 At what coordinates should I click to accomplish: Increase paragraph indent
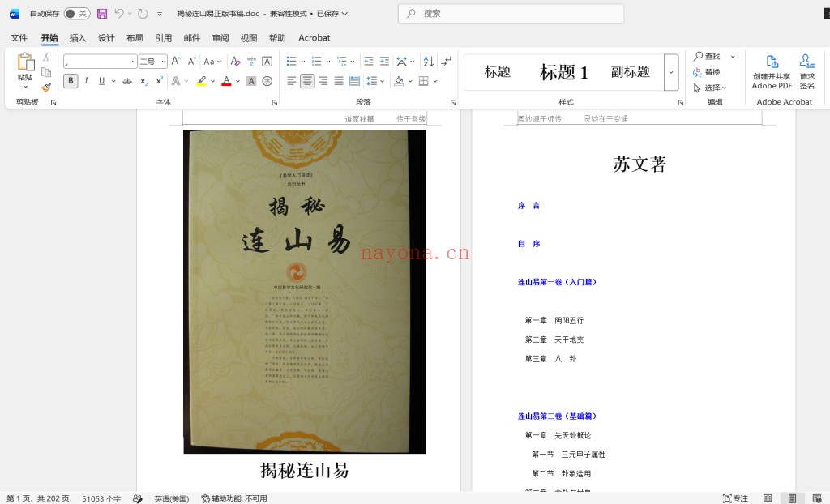point(385,62)
